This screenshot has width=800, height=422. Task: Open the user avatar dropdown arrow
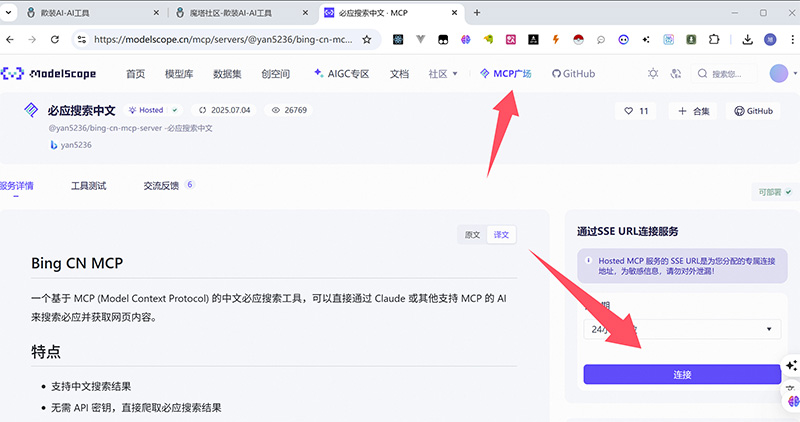(x=795, y=73)
